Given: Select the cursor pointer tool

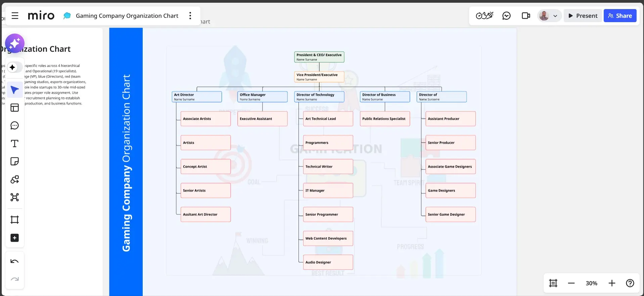Looking at the screenshot, I should pyautogui.click(x=14, y=90).
